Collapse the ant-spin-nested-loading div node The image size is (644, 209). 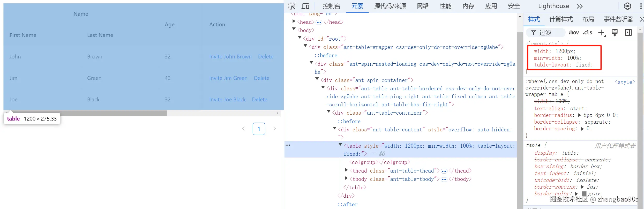(311, 63)
